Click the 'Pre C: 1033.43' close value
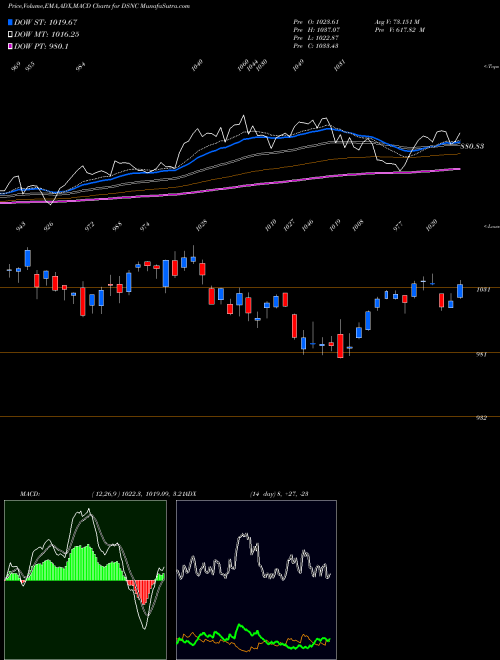This screenshot has height=660, width=500. click(316, 46)
